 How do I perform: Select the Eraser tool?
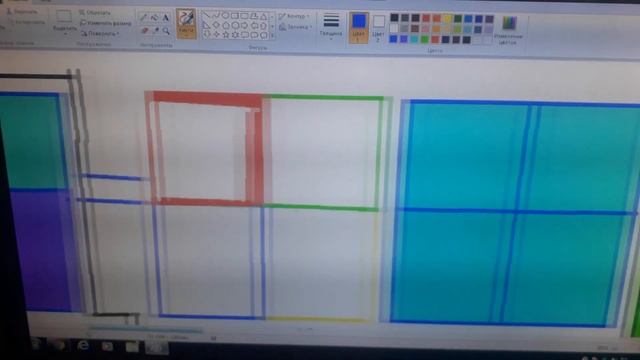click(144, 31)
